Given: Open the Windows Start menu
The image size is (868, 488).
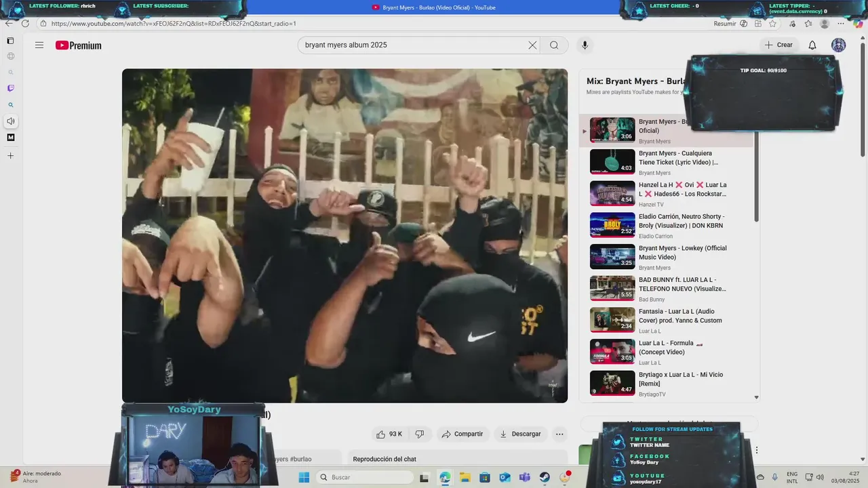Looking at the screenshot, I should (304, 477).
